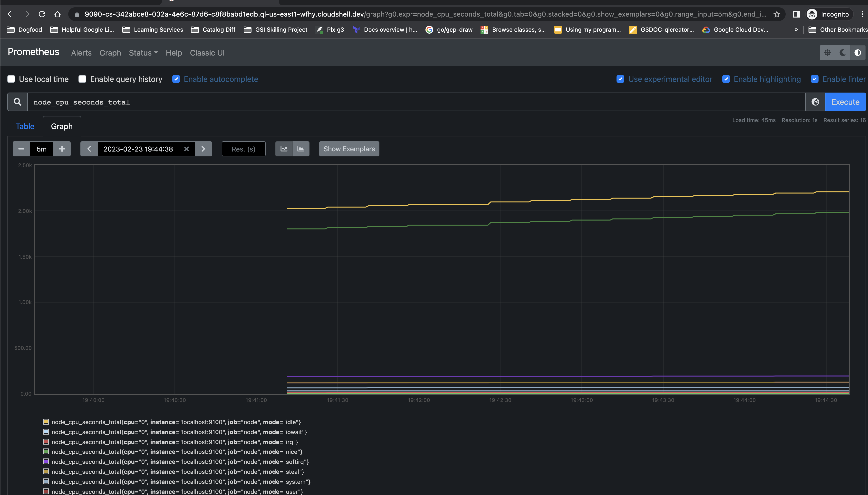Step the end time backward with left chevron
Image resolution: width=868 pixels, height=495 pixels.
(89, 149)
